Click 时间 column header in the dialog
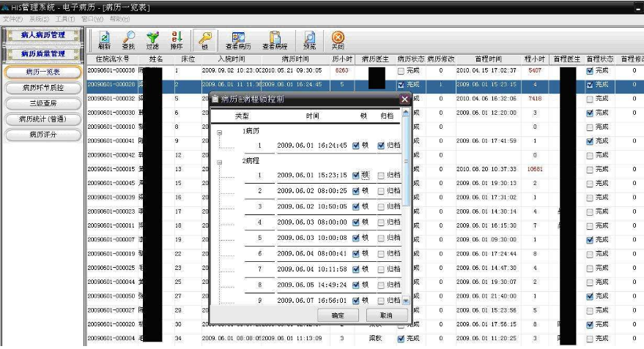 pos(312,116)
